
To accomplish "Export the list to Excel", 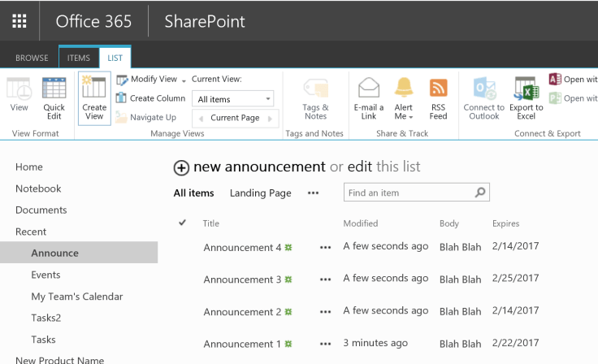I will (x=526, y=98).
